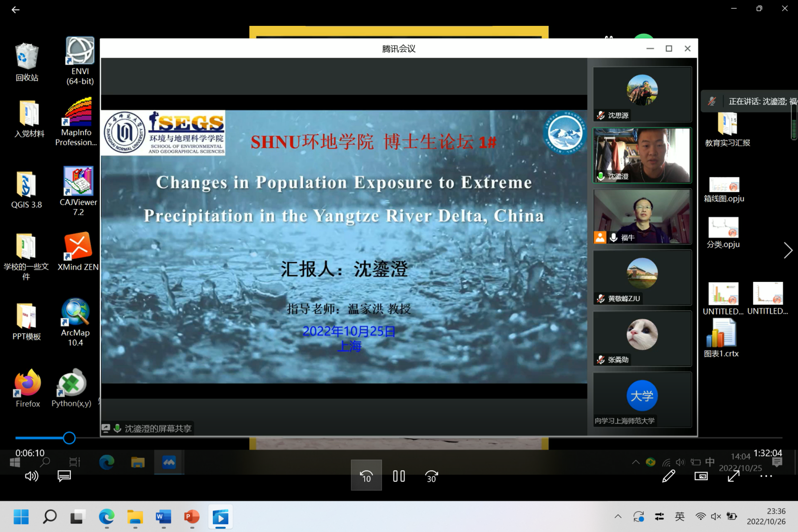The image size is (798, 532).
Task: Click Python(x,y) desktop icon
Action: tap(71, 388)
